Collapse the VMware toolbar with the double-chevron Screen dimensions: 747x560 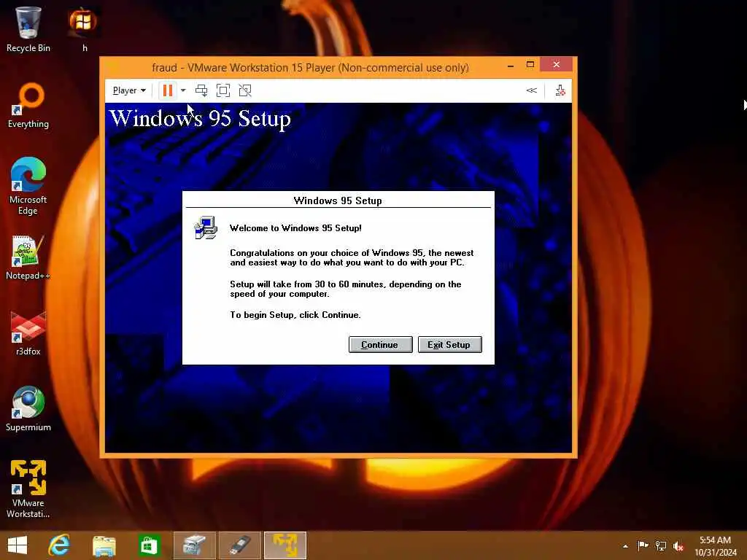pos(532,90)
